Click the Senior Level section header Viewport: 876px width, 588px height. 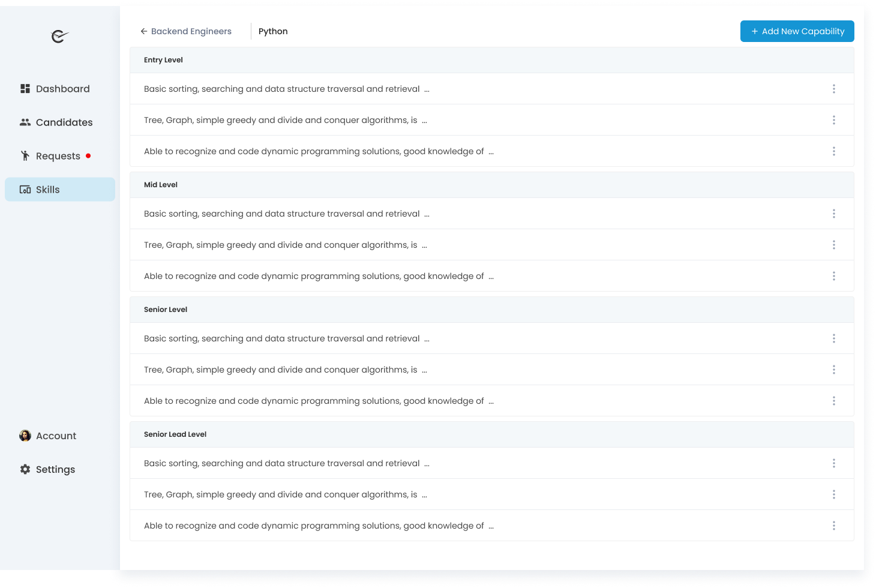point(166,309)
